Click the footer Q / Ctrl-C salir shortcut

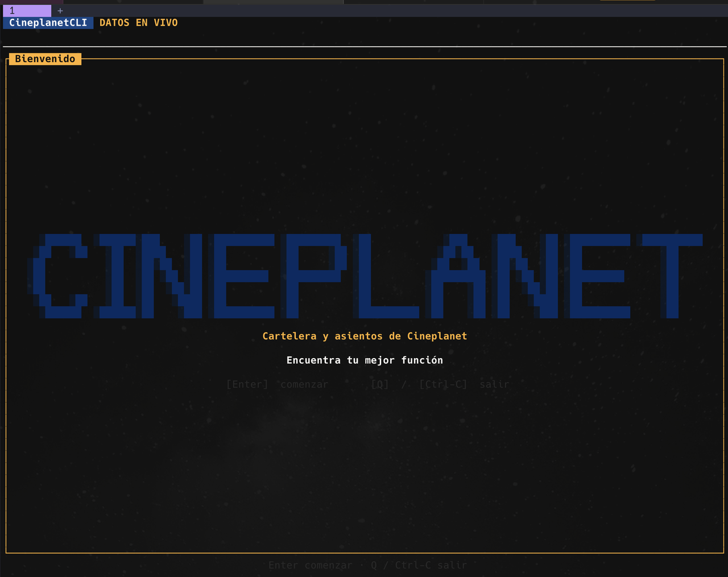419,565
